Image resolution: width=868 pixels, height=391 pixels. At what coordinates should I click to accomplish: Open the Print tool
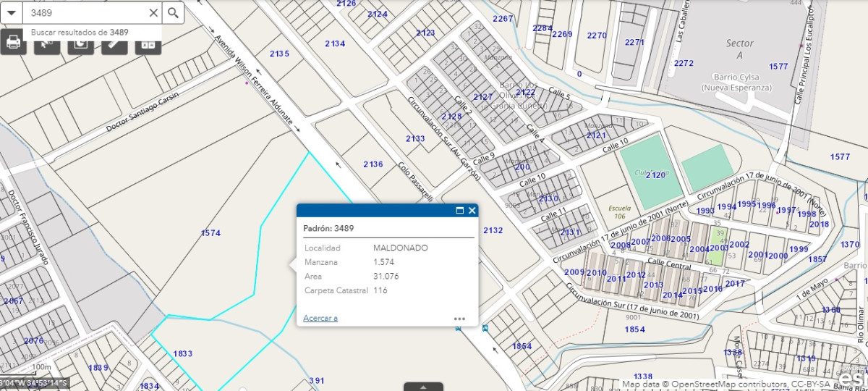(13, 42)
